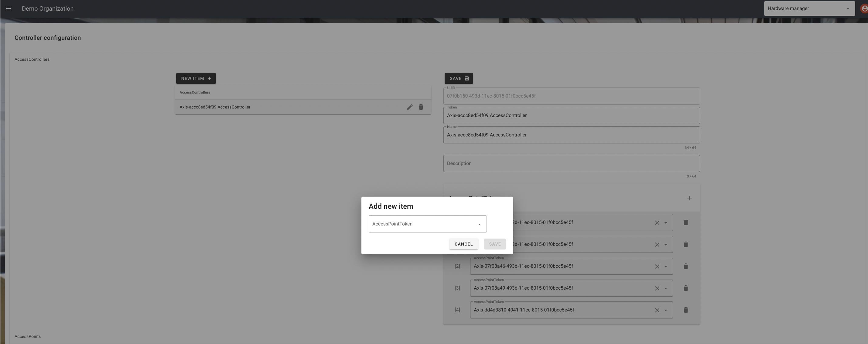Edit Axis-accc8ed54f09 AccessController with pencil icon
The image size is (868, 344).
coord(410,107)
